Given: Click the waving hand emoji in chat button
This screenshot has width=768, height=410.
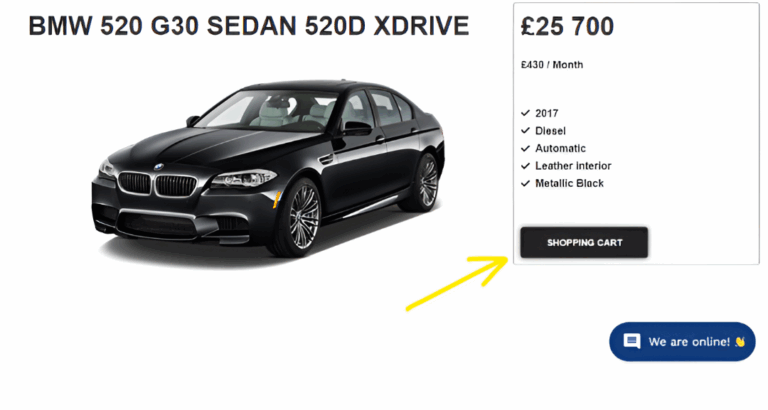Looking at the screenshot, I should 740,341.
